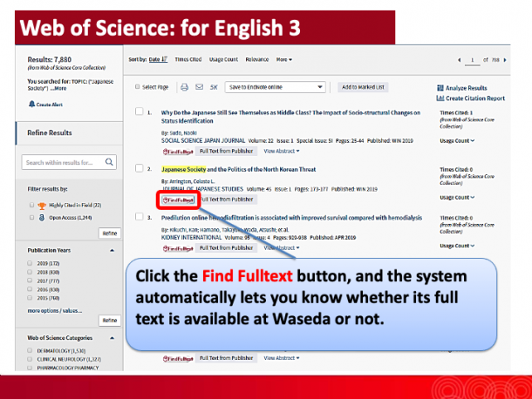Collapse Web of Science Categories section
The image size is (532, 399).
(x=112, y=338)
